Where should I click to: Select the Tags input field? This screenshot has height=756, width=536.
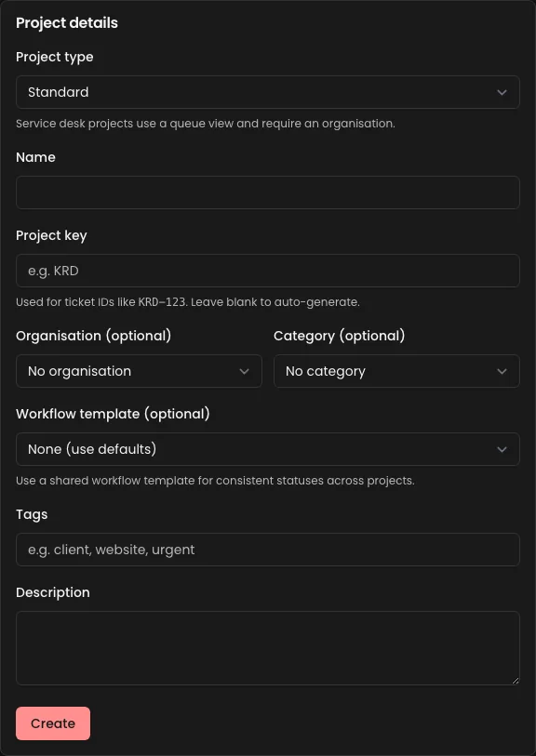pyautogui.click(x=268, y=550)
